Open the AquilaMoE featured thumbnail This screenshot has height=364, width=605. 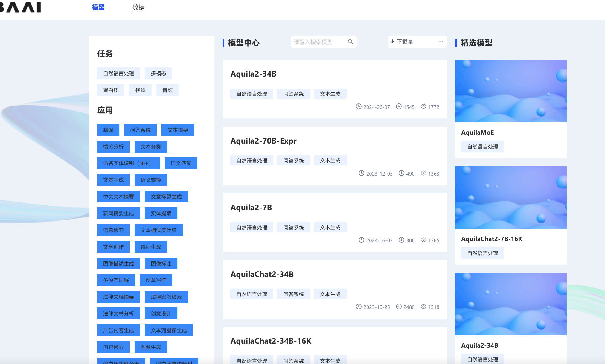pyautogui.click(x=511, y=91)
